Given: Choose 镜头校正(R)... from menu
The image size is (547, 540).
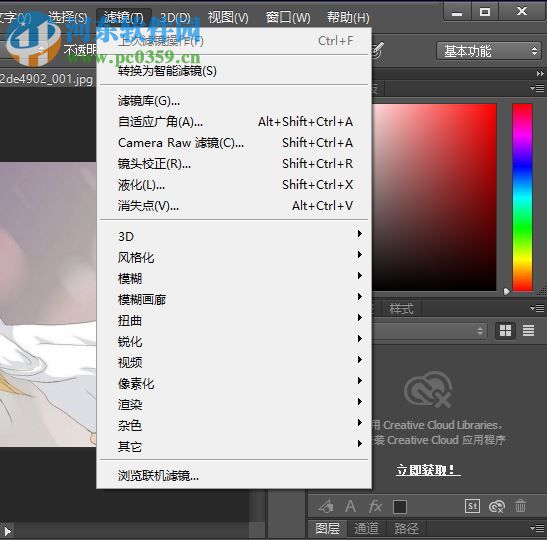Looking at the screenshot, I should click(x=234, y=164).
